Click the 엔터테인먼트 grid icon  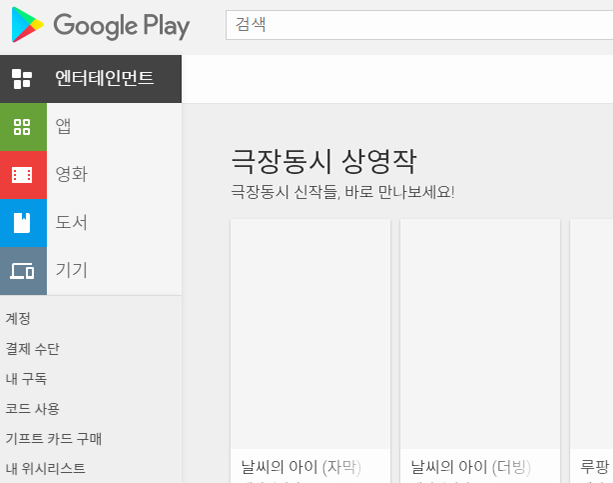[x=22, y=79]
